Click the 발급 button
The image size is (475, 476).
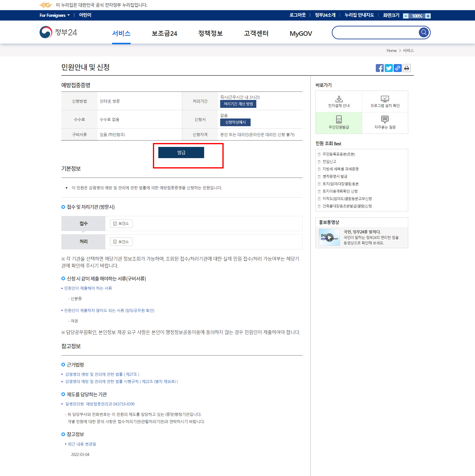[181, 153]
